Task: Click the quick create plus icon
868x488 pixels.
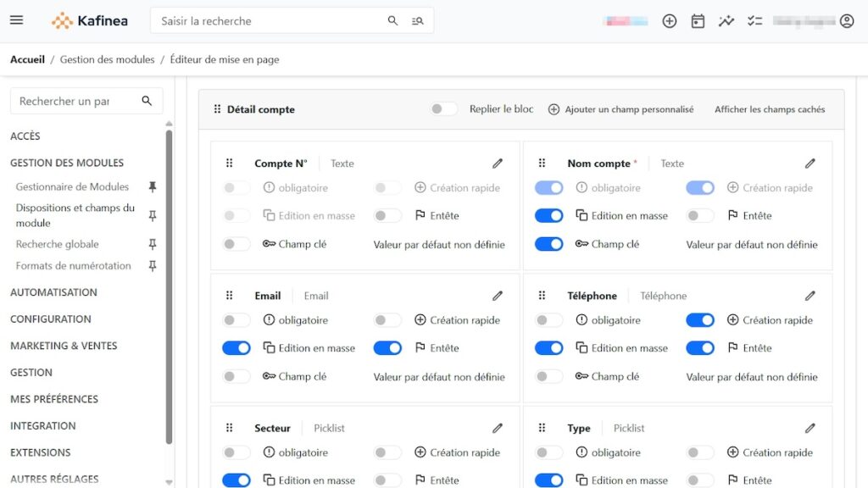Action: coord(670,21)
